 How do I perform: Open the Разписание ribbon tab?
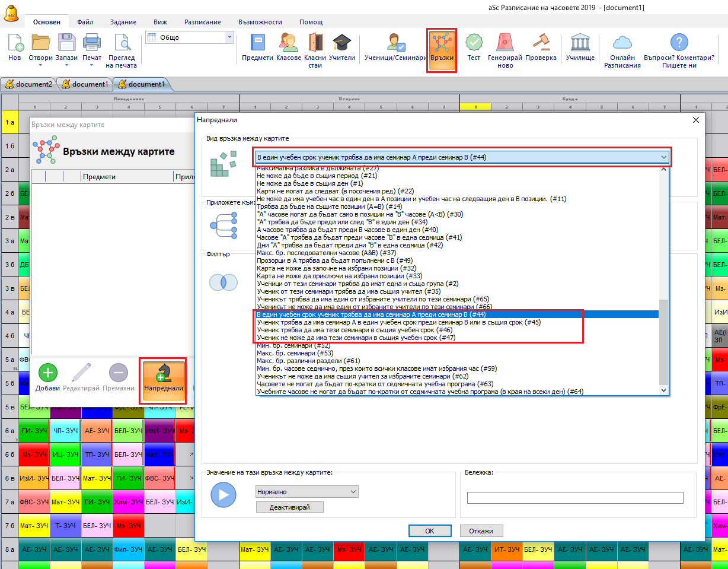click(x=203, y=22)
